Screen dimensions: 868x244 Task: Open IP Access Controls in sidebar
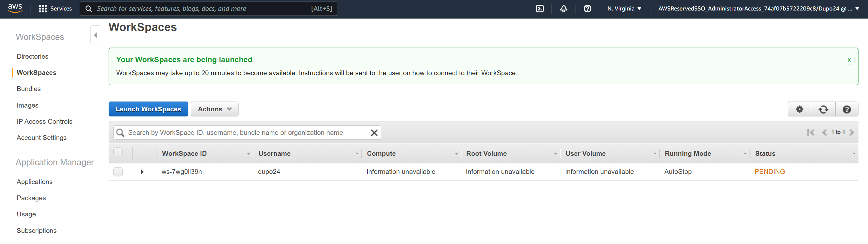[44, 122]
